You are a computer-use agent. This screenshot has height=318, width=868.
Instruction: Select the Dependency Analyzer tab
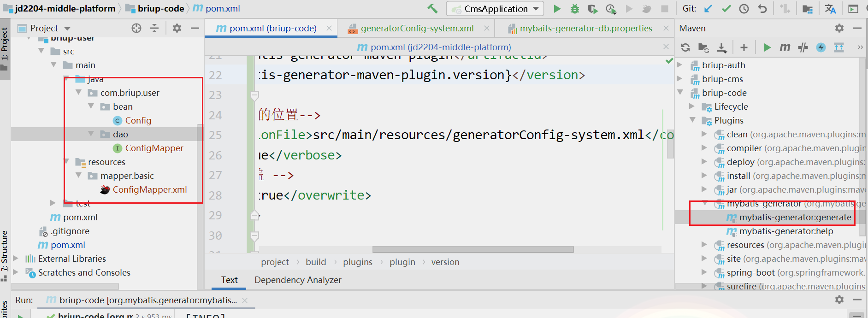[298, 280]
